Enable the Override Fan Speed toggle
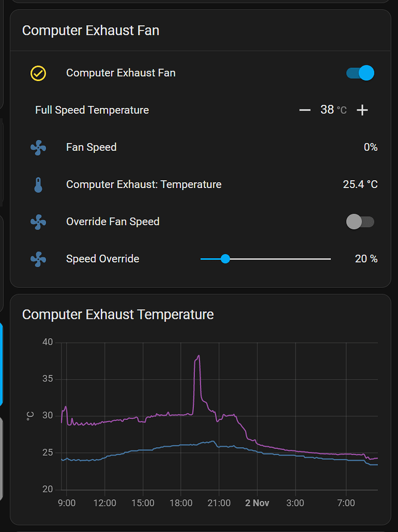The image size is (398, 532). tap(360, 222)
